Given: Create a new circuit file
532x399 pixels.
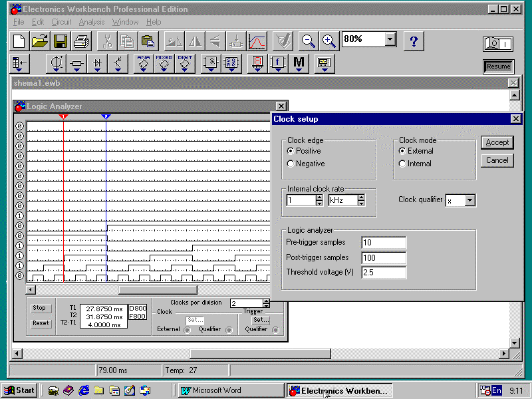Looking at the screenshot, I should [19, 41].
